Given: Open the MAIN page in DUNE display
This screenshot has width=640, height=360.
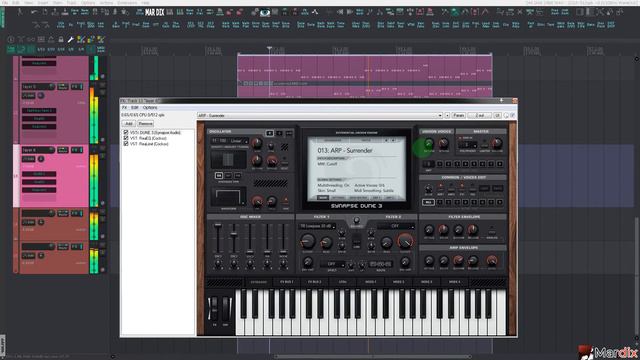Looking at the screenshot, I should point(323,198).
